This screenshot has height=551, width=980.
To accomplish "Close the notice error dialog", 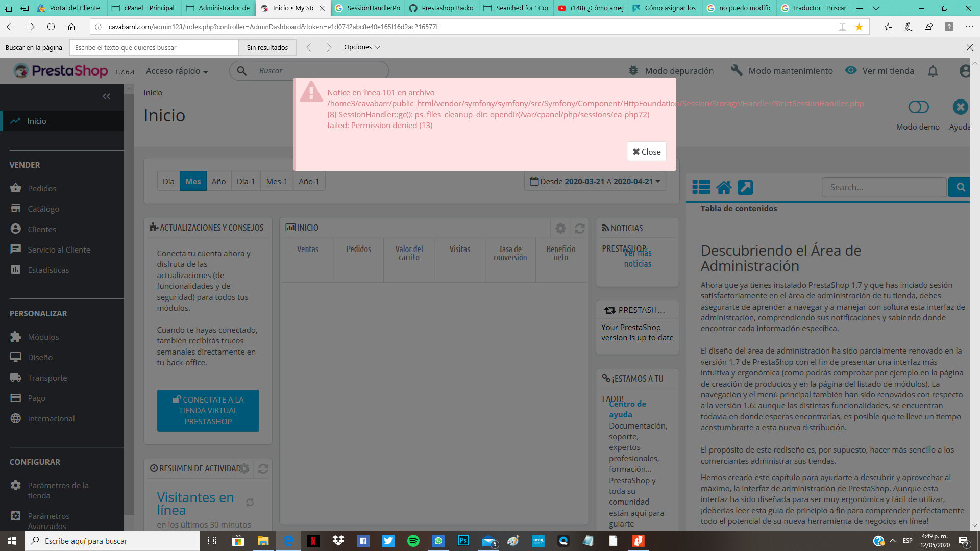I will pos(646,152).
